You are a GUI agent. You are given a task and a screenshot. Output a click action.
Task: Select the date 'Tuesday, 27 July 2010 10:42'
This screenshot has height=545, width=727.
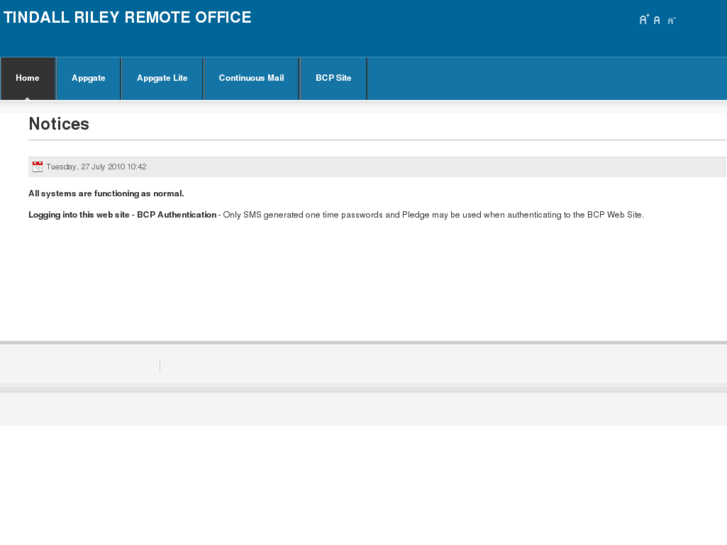tap(96, 167)
